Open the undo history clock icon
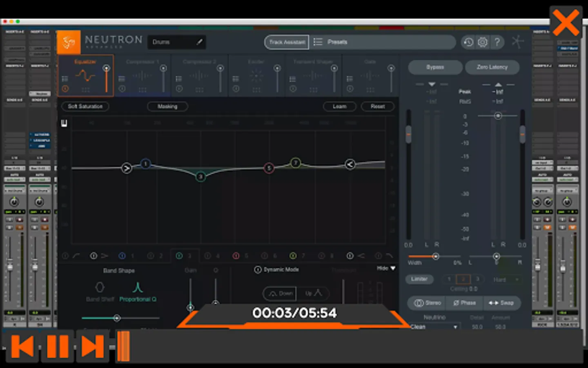588x368 pixels. (x=468, y=42)
